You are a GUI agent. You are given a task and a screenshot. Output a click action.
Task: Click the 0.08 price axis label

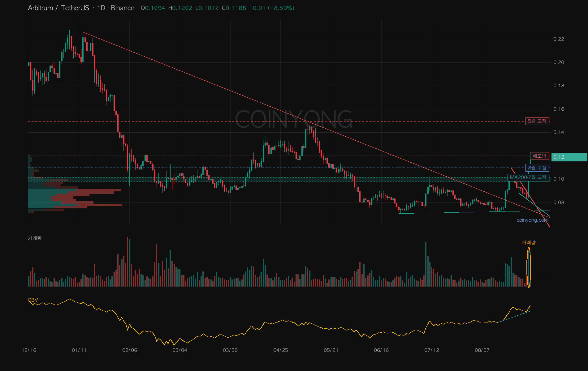[559, 203]
